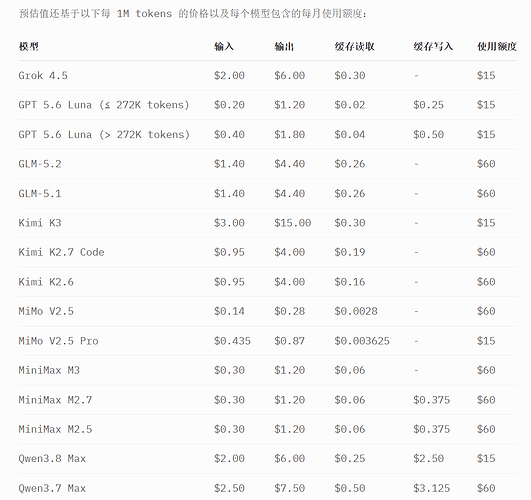Image resolution: width=531 pixels, height=500 pixels.
Task: Click MiMo V2.5 output price $0.28
Action: point(290,311)
